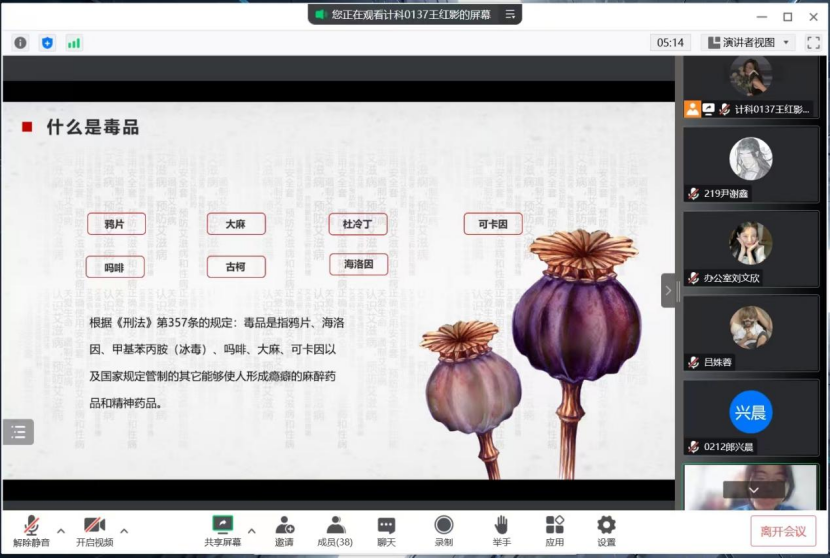Start 共享屏幕 screen sharing
The height and width of the screenshot is (559, 831).
click(x=222, y=530)
